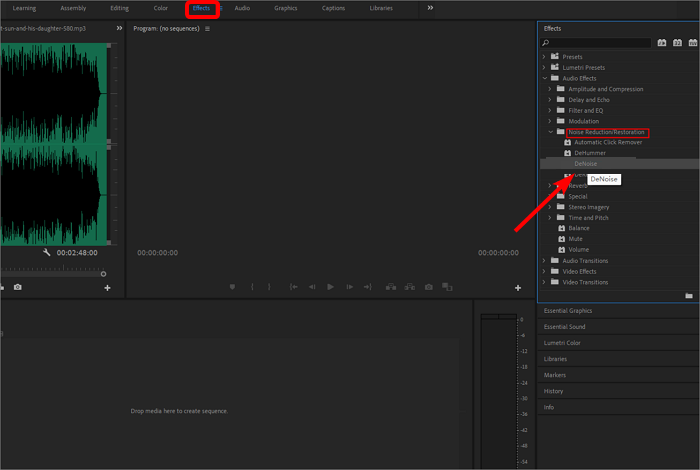
Task: Switch to Captions workspace
Action: 333,8
